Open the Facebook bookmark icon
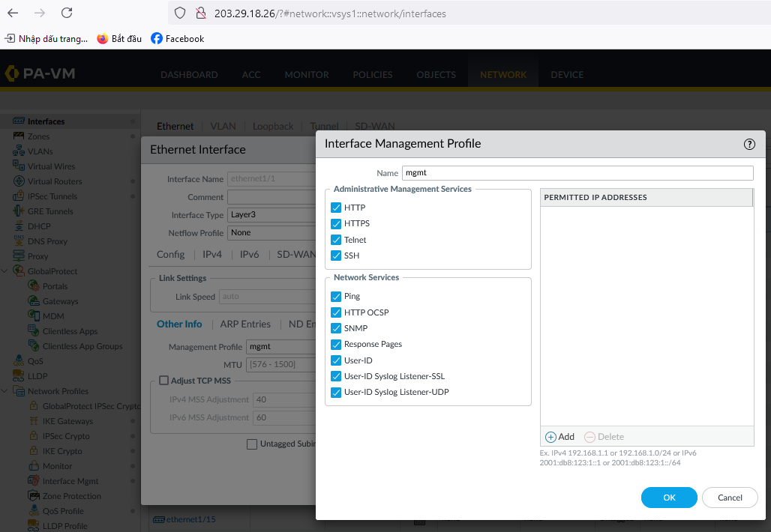 157,38
